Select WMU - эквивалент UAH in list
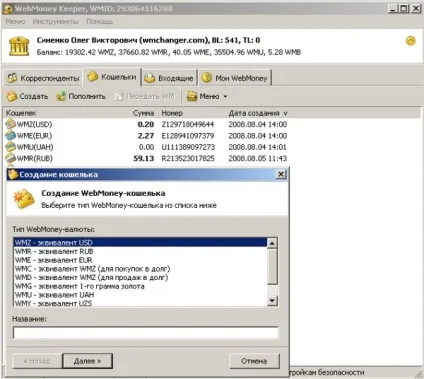The image size is (424, 379). (140, 295)
